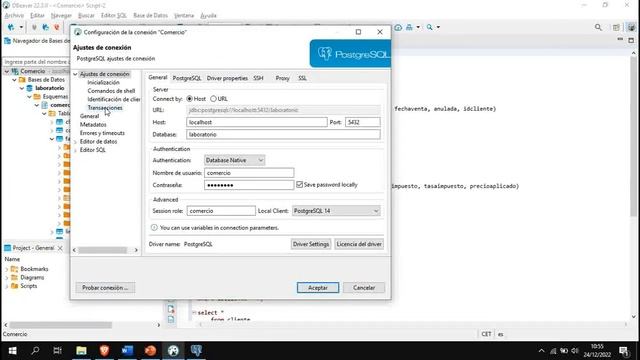
Task: Open the Local Client PostgreSQL 14 dropdown
Action: 336,211
